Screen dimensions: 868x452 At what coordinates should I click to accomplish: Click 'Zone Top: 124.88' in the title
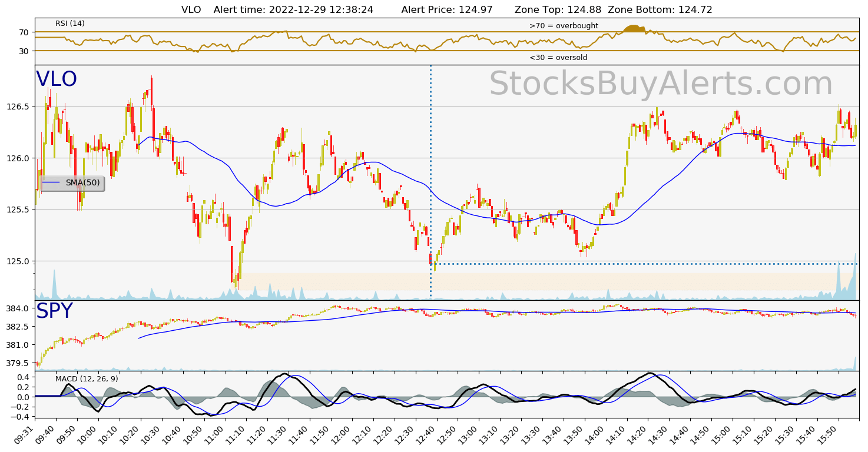click(558, 9)
